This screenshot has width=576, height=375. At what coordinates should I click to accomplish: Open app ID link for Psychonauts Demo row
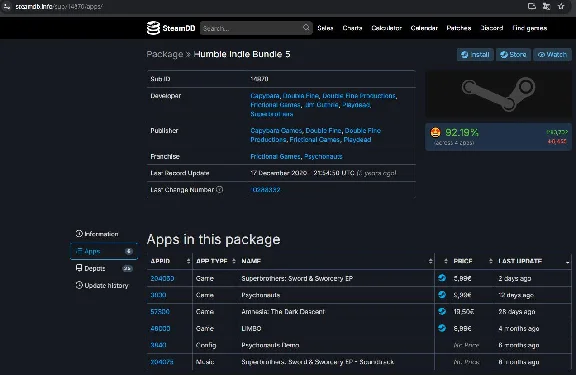coord(158,345)
